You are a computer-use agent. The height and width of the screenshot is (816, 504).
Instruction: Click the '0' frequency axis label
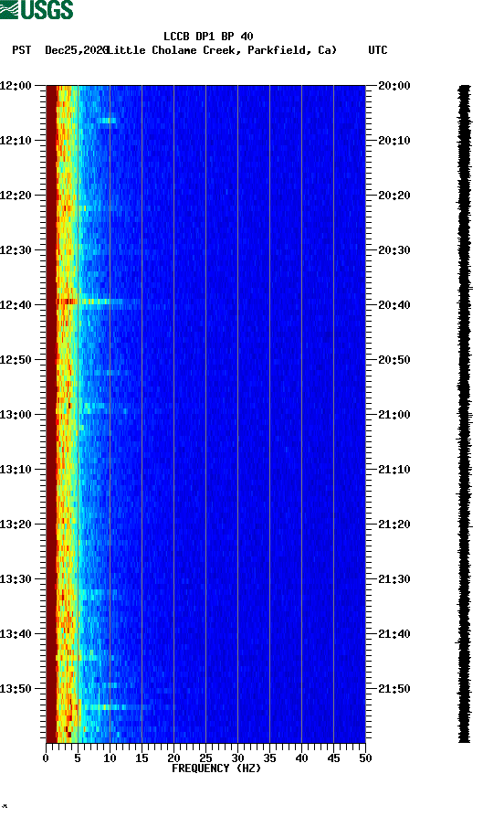tap(46, 758)
